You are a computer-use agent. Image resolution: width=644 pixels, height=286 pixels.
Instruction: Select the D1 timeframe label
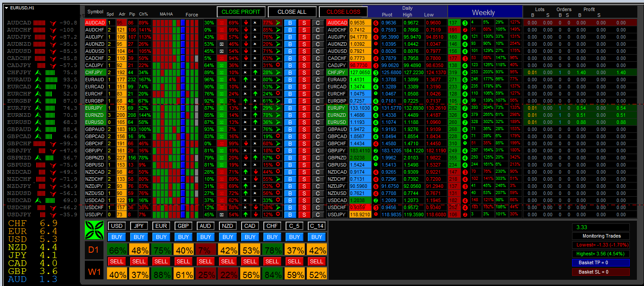pos(94,250)
